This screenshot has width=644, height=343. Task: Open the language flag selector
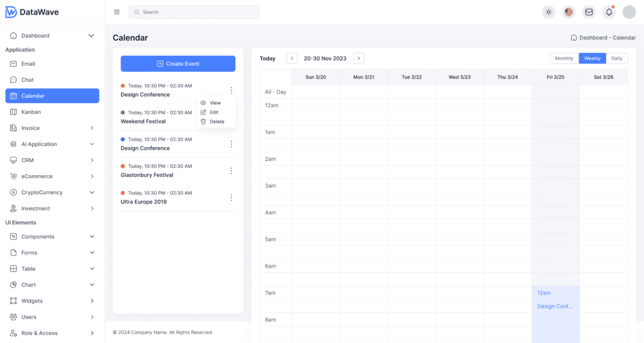569,12
